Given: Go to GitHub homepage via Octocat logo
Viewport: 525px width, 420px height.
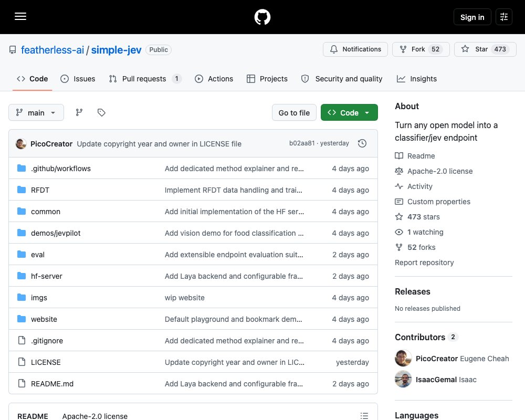Looking at the screenshot, I should 262,17.
